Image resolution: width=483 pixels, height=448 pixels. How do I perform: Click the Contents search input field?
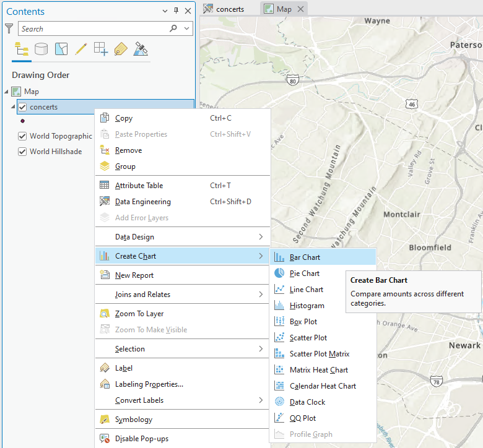pos(93,28)
